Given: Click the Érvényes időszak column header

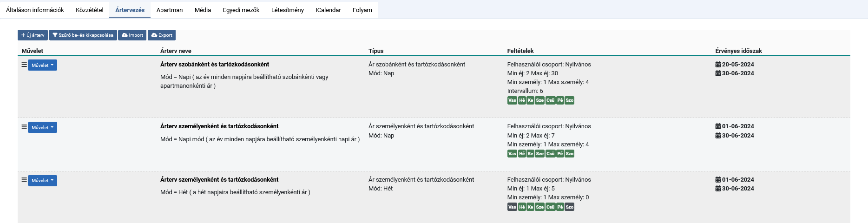Looking at the screenshot, I should click(739, 51).
